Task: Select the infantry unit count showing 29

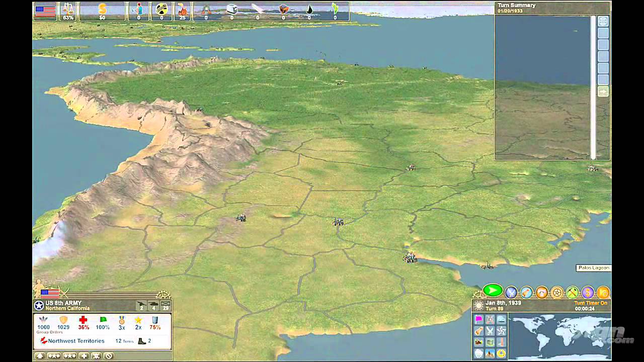Action: (166, 305)
